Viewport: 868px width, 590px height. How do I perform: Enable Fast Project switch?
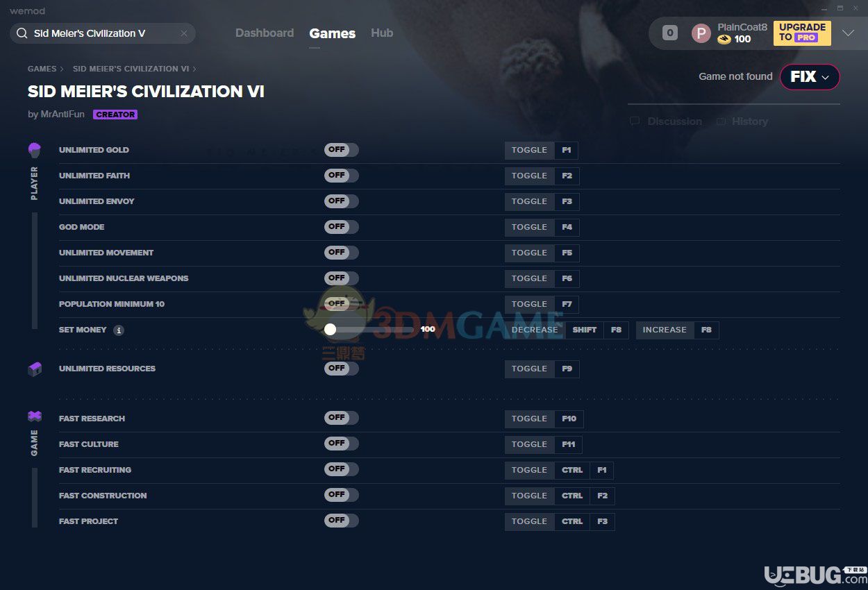click(342, 521)
